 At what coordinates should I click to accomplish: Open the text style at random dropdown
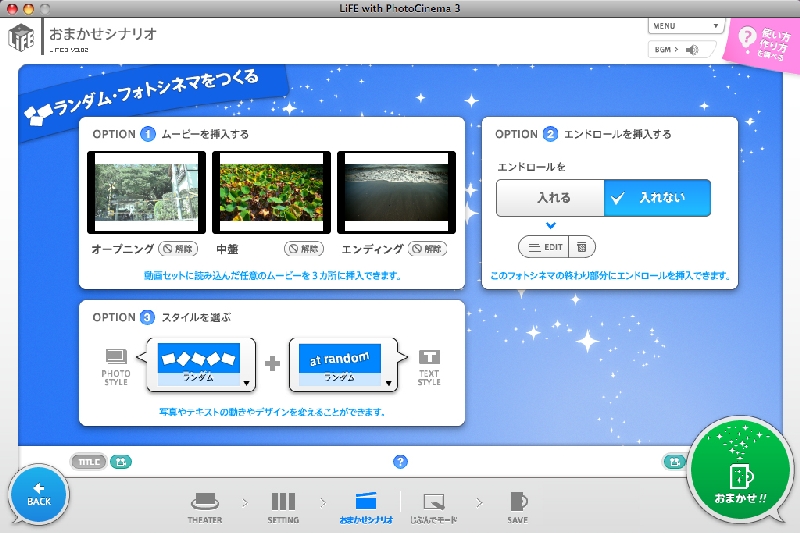click(x=343, y=365)
